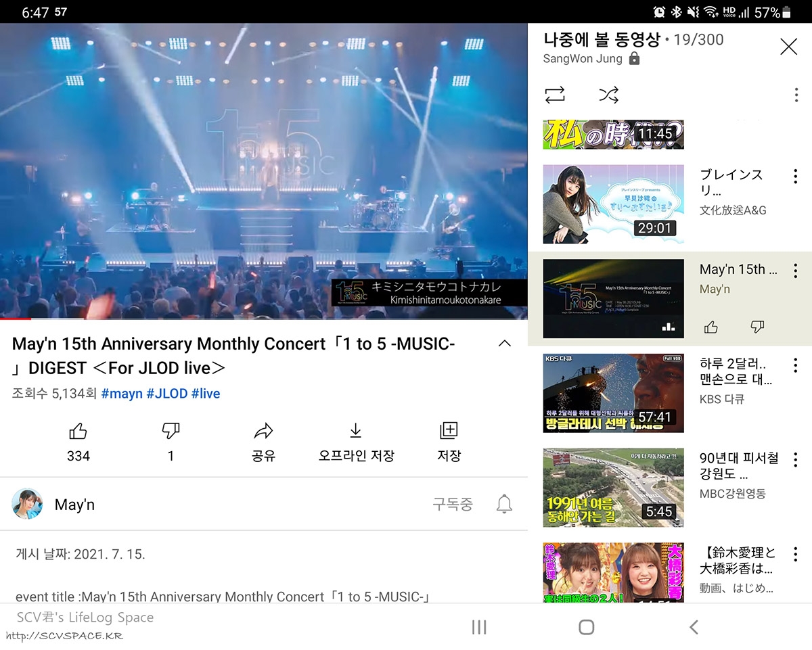Open options for ブレインスリ video

tap(795, 177)
